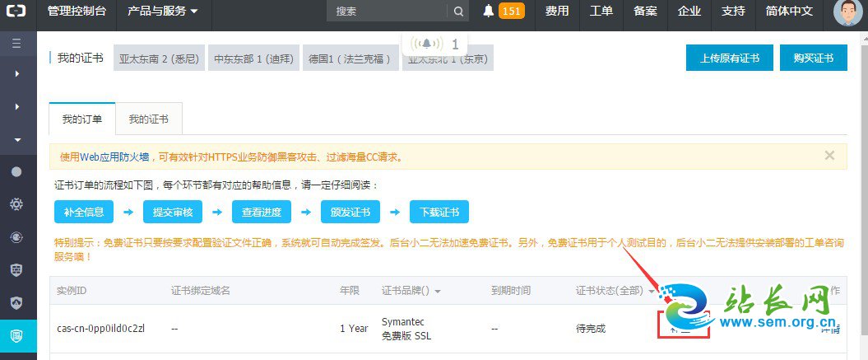868x360 pixels.
Task: Select region 亚太东南 2 (悉尼)
Action: coord(159,58)
